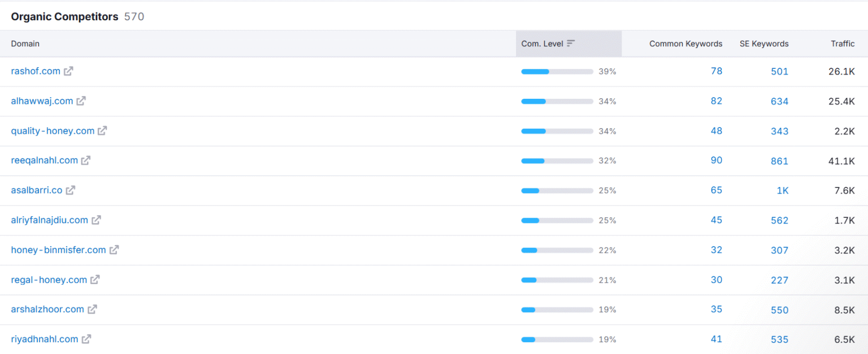Screen dimensions: 868x354
Task: Open honey-binmisfer.com external link icon
Action: [x=114, y=250]
